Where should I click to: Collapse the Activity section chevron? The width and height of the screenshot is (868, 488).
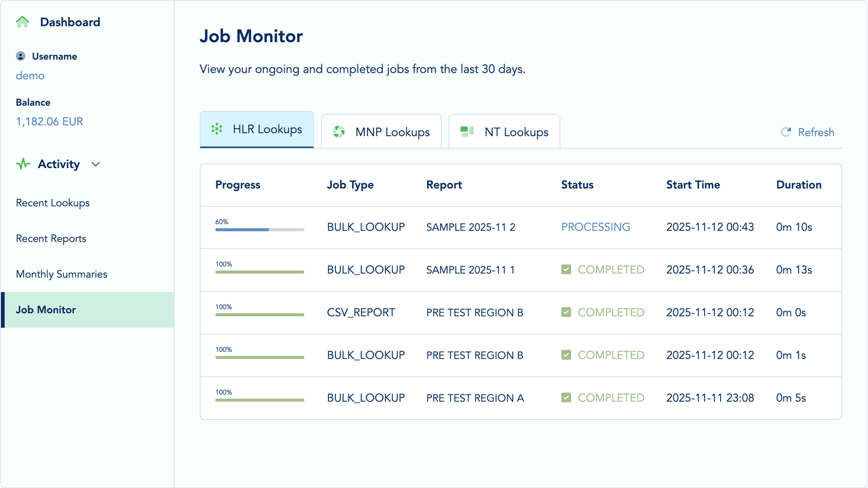[95, 164]
